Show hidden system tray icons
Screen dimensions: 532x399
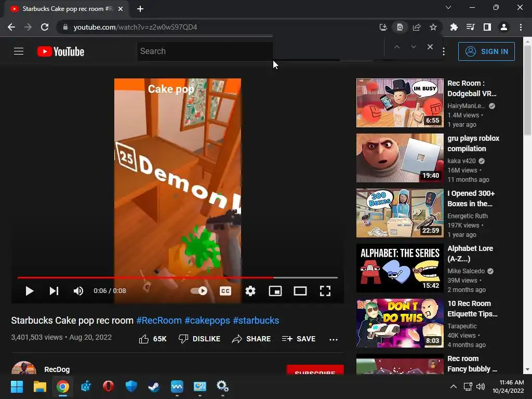[x=453, y=387]
